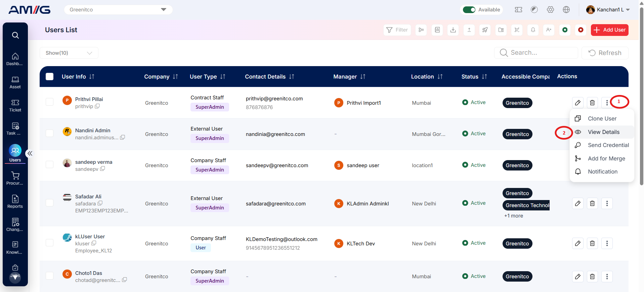Open the Filter button
Screen dimensions: 644x292
pos(397,30)
